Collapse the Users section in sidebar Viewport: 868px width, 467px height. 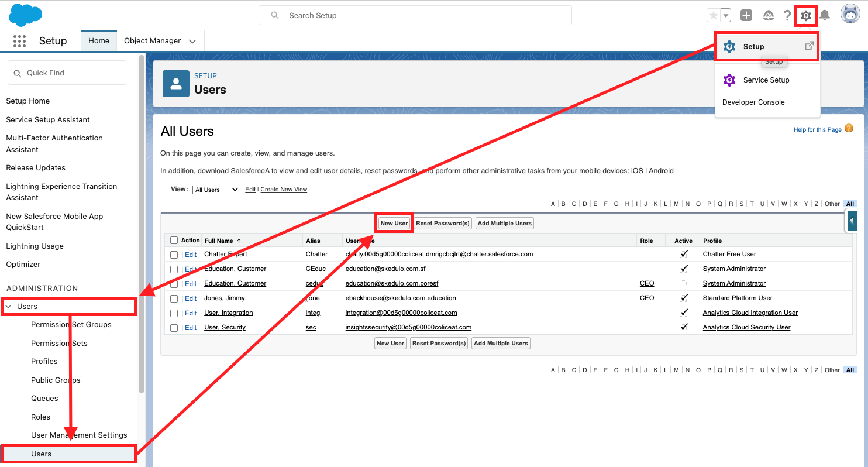(9, 307)
